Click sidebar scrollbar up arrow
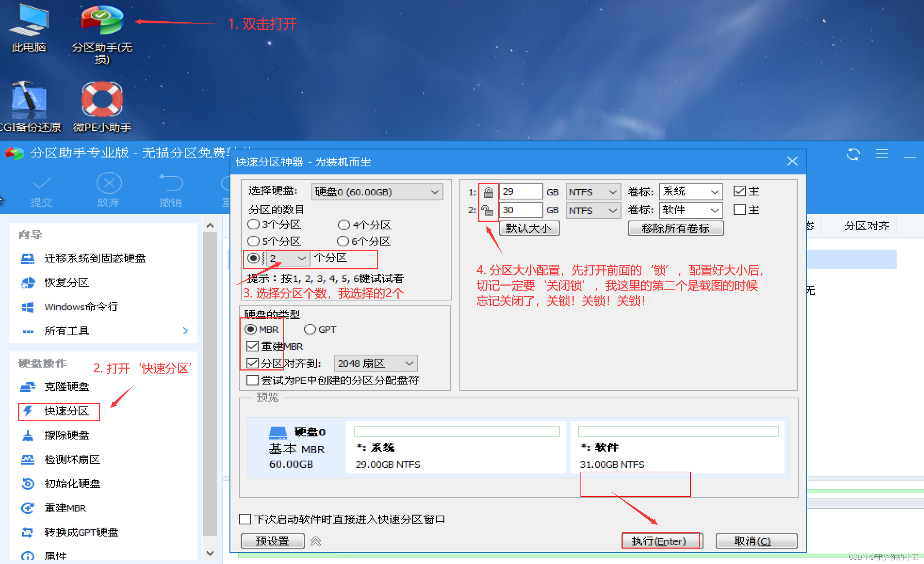The height and width of the screenshot is (564, 924). coord(210,225)
